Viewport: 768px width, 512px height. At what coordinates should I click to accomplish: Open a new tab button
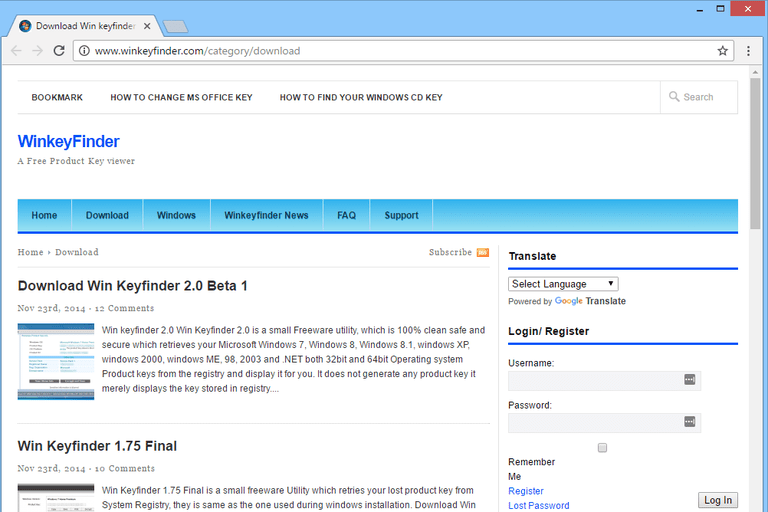(175, 26)
